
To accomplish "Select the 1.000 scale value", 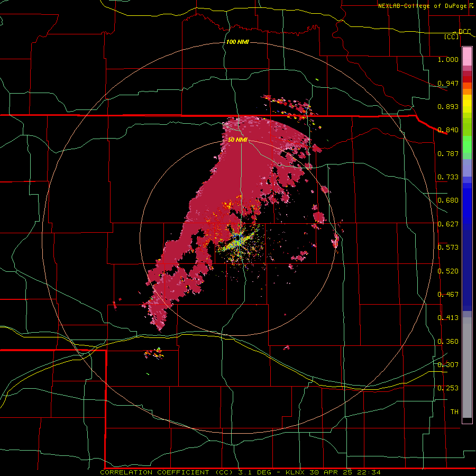I will [x=448, y=59].
